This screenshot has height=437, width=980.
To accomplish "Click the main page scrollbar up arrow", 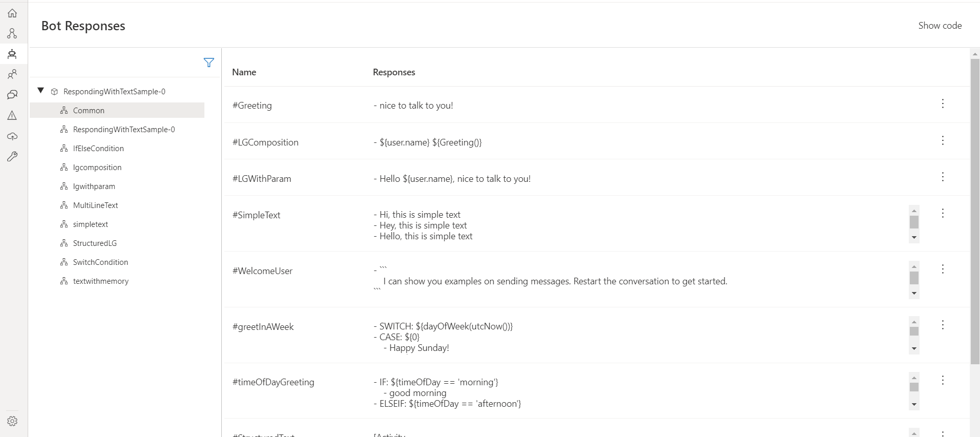I will click(975, 54).
